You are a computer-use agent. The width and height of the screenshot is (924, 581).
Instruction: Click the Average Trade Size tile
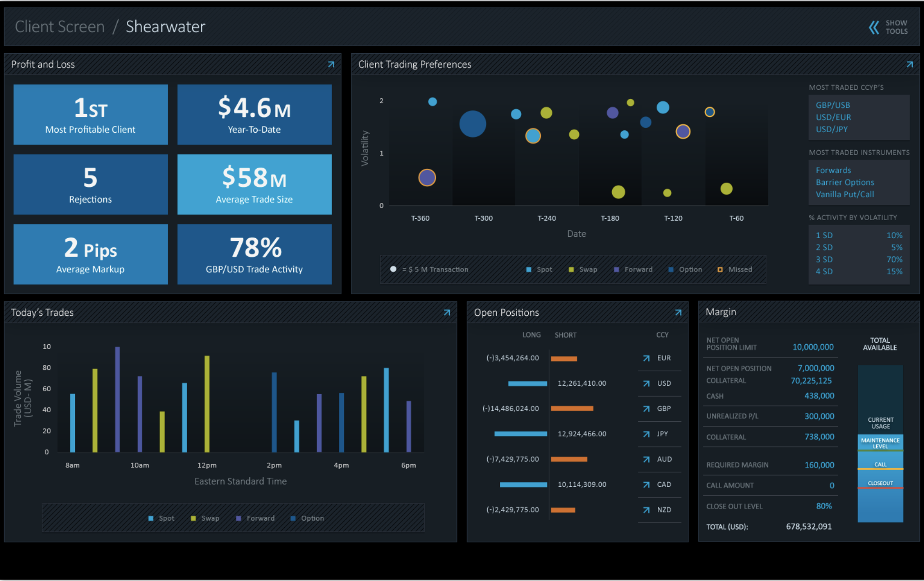254,184
